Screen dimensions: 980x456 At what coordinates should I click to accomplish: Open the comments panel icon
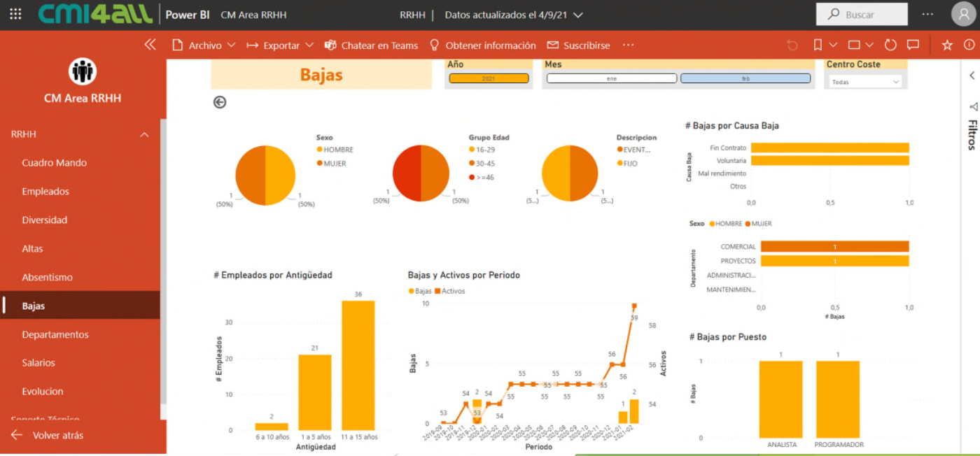[913, 45]
